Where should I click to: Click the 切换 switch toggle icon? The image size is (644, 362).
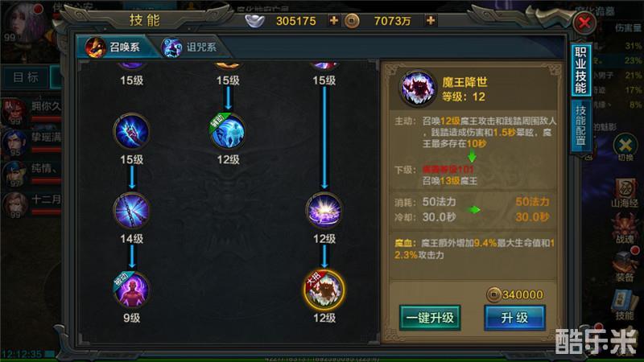625,148
